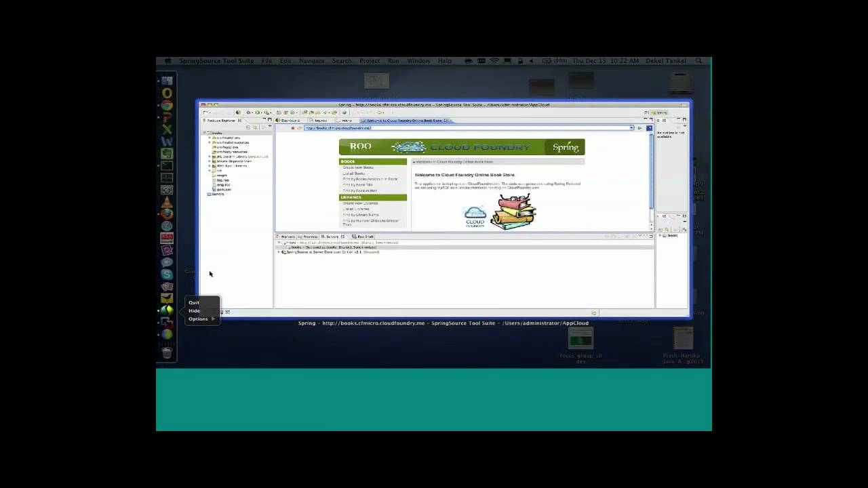The width and height of the screenshot is (868, 488).
Task: Open the Trash in the dock
Action: coord(167,352)
